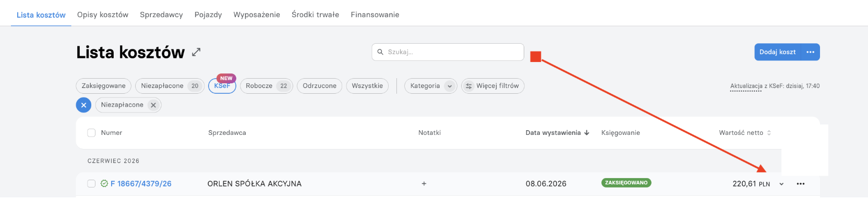Select the Niezapłacone 20 filter chip
868x200 pixels.
(x=170, y=86)
